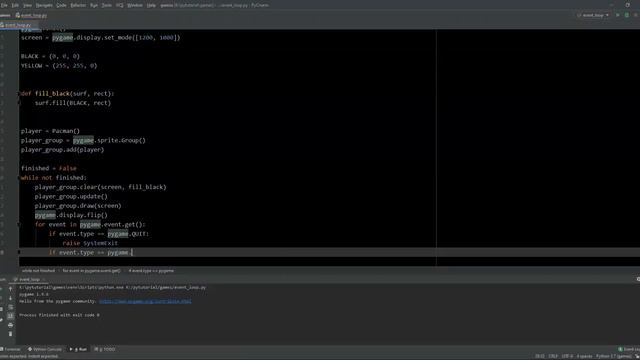640x360 pixels.
Task: Click the 'pygame 1.9.6' console output line
Action: click(x=34, y=294)
